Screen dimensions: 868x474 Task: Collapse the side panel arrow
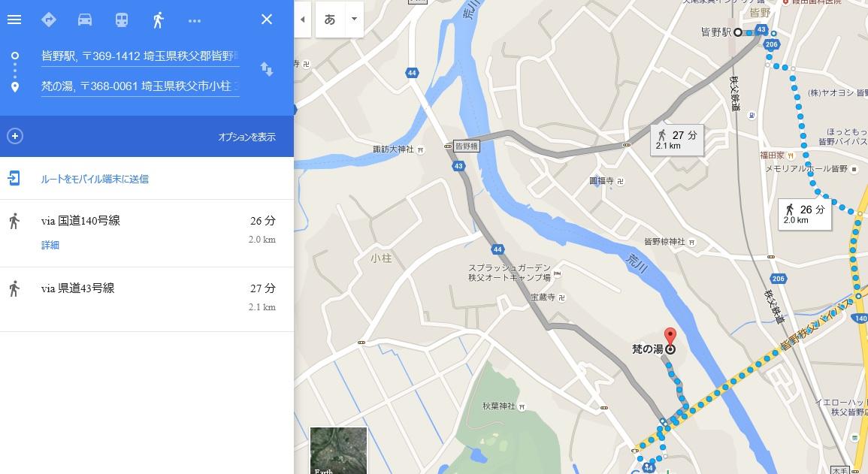302,20
